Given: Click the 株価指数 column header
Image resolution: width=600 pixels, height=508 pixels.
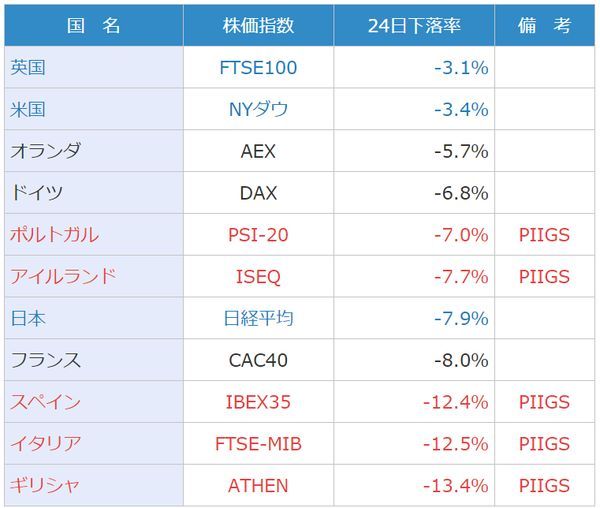Looking at the screenshot, I should coord(258,26).
